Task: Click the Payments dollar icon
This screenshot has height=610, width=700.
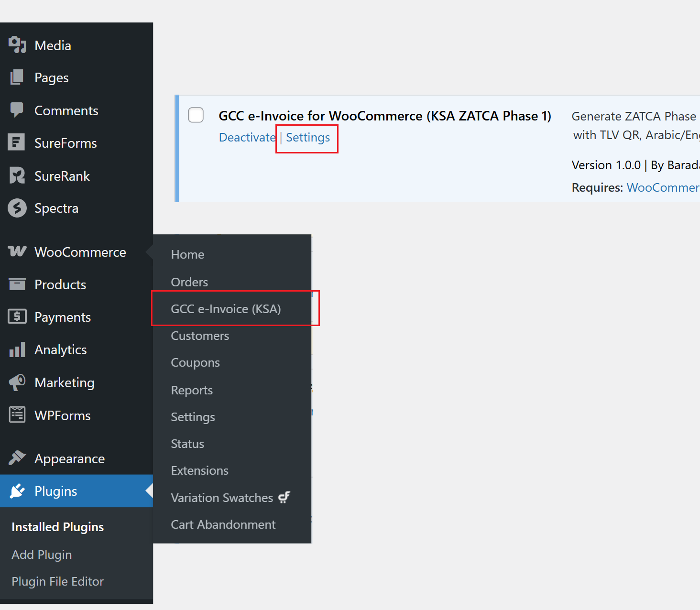Action: tap(17, 316)
